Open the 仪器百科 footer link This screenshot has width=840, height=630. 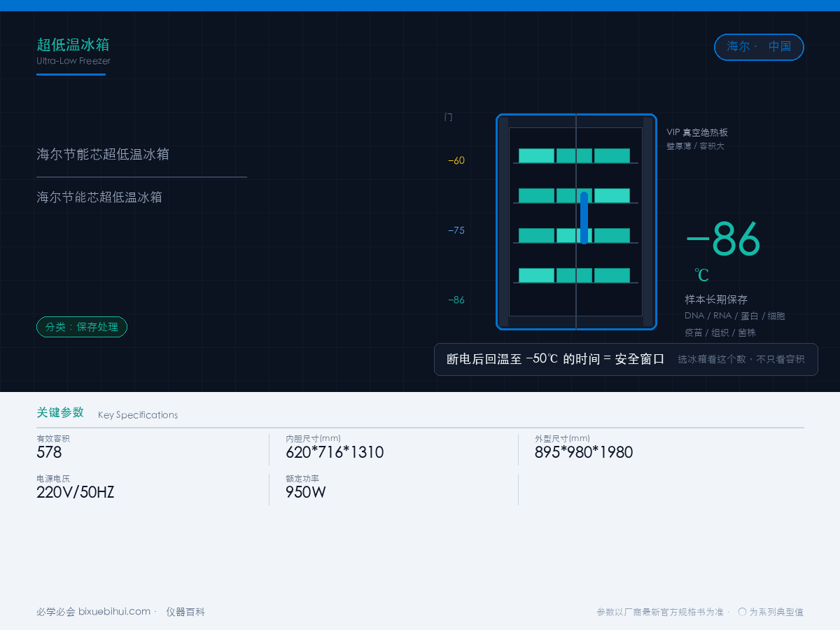click(185, 612)
